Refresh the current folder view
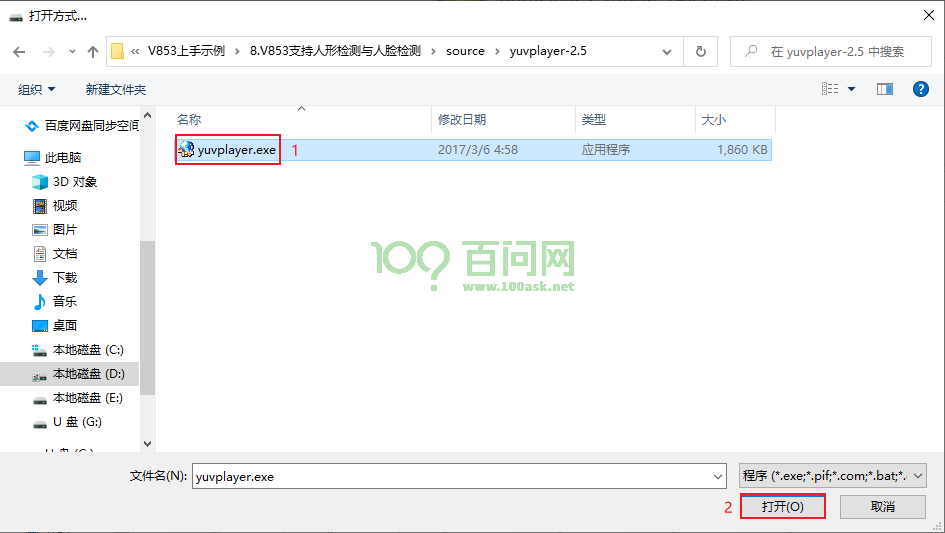Screen dimensions: 945x533 point(701,52)
